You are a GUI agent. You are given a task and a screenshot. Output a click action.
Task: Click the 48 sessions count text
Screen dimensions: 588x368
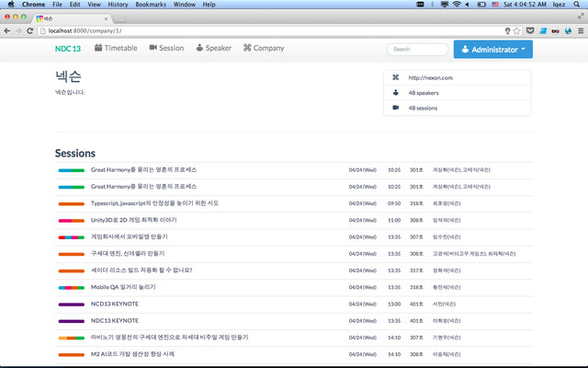(423, 109)
